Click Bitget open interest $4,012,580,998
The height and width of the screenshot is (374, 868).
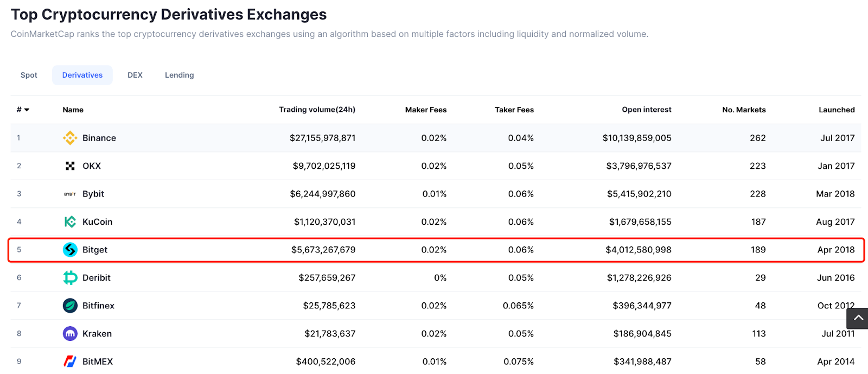639,250
